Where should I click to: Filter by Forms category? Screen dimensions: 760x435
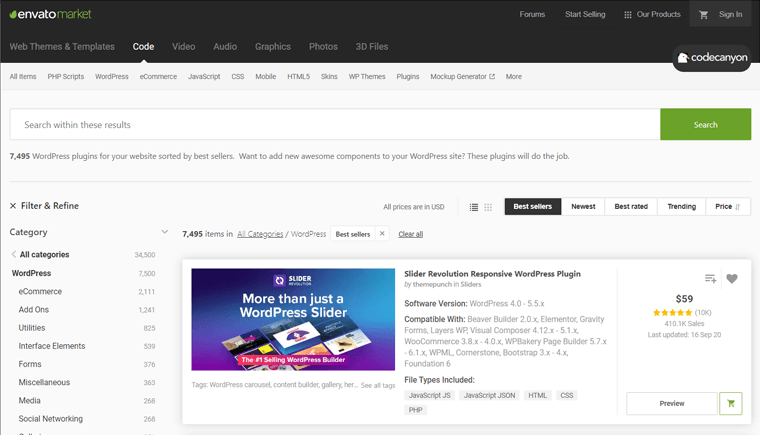click(30, 364)
